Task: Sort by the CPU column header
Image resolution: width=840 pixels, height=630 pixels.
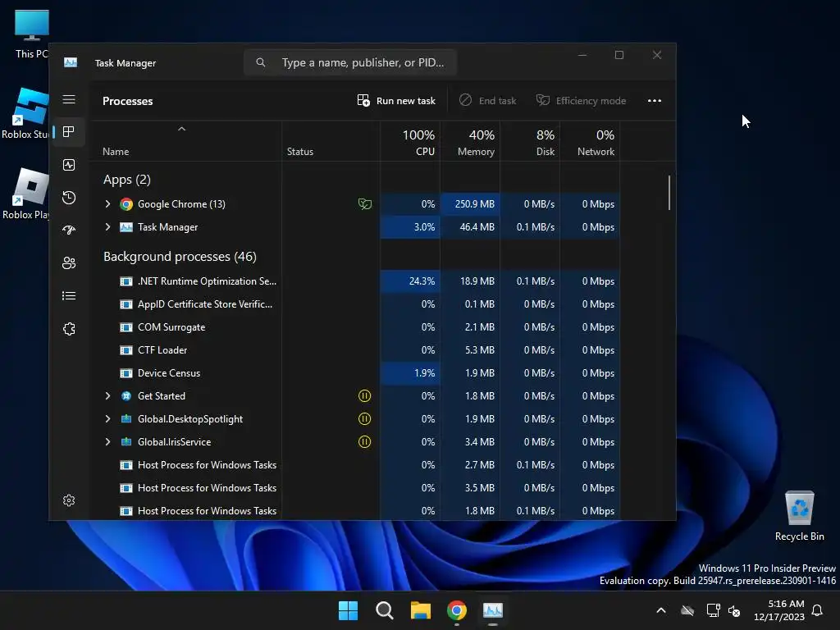Action: click(410, 142)
